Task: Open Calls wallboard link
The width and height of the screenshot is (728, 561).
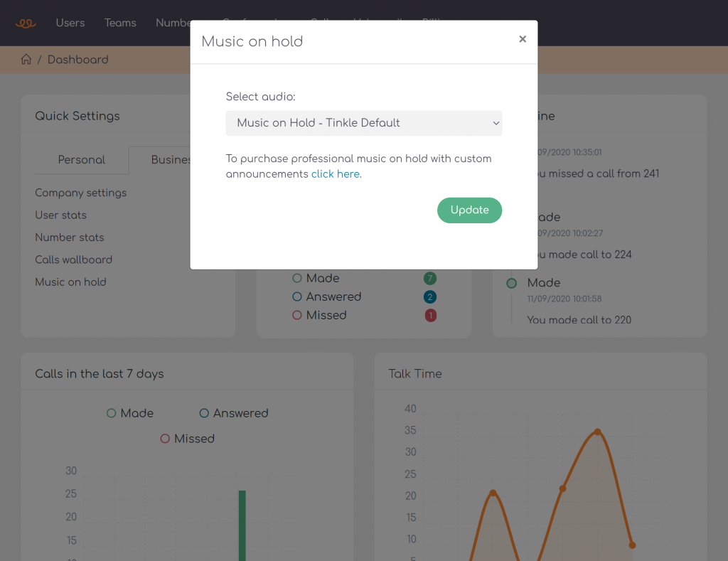Action: point(74,260)
